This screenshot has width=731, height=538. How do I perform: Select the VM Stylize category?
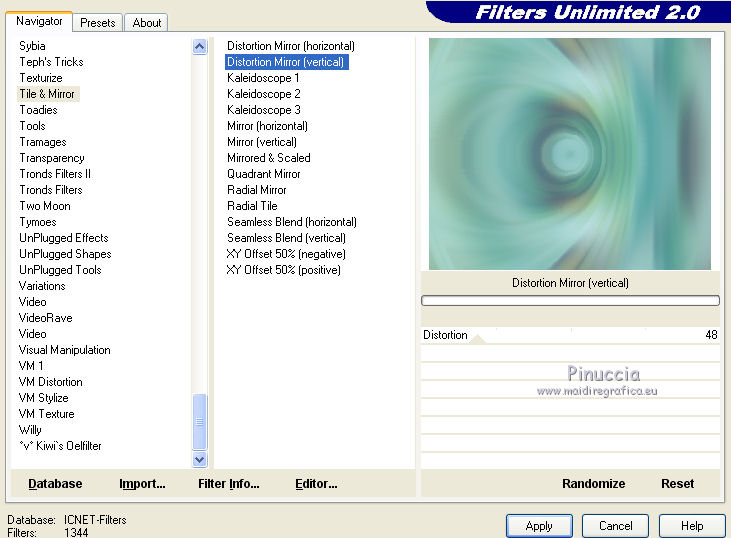tap(43, 398)
